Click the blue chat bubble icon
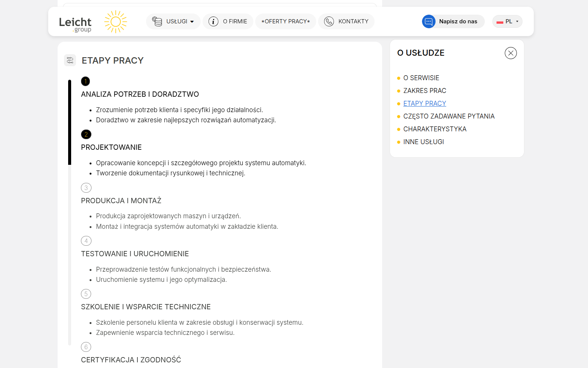Image resolution: width=588 pixels, height=368 pixels. point(428,21)
